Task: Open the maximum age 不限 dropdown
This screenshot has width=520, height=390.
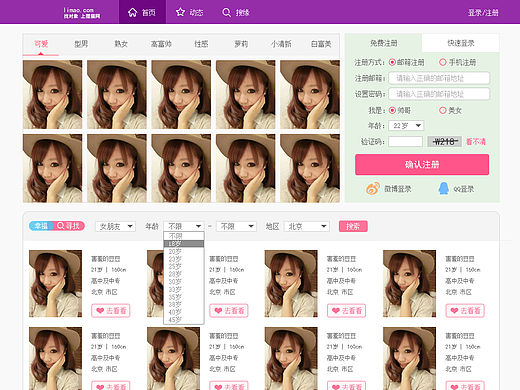Action: coord(236,226)
